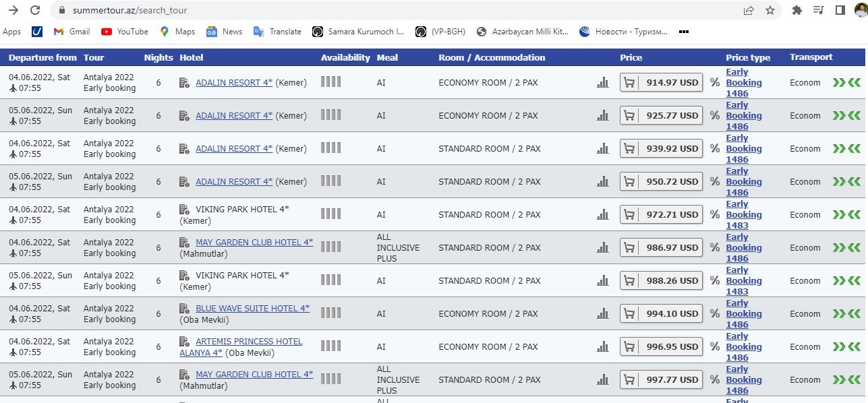The image size is (868, 403).
Task: Open ARTEMIS PRINCESS HOTEL ALANYA 4* link
Action: (x=241, y=347)
